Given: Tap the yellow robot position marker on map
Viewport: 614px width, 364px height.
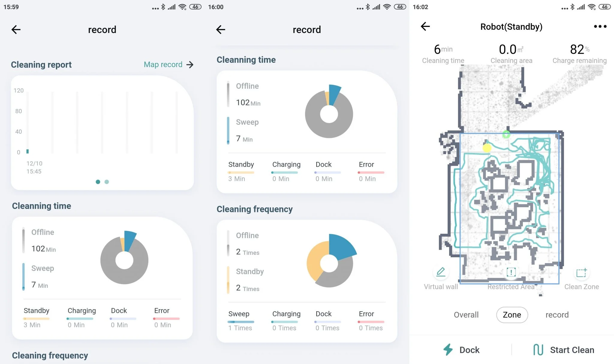Looking at the screenshot, I should [x=487, y=148].
